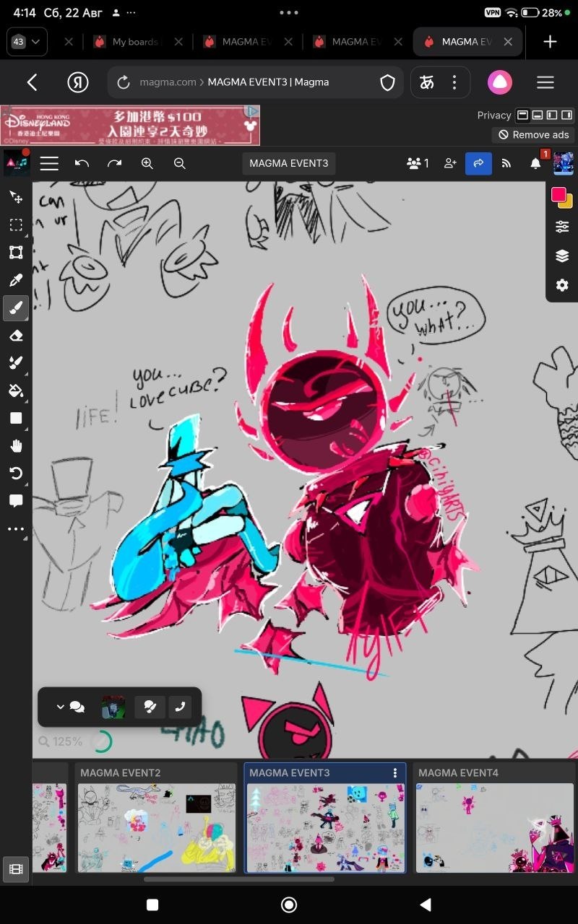
Task: Open the Layers panel
Action: pos(562,256)
